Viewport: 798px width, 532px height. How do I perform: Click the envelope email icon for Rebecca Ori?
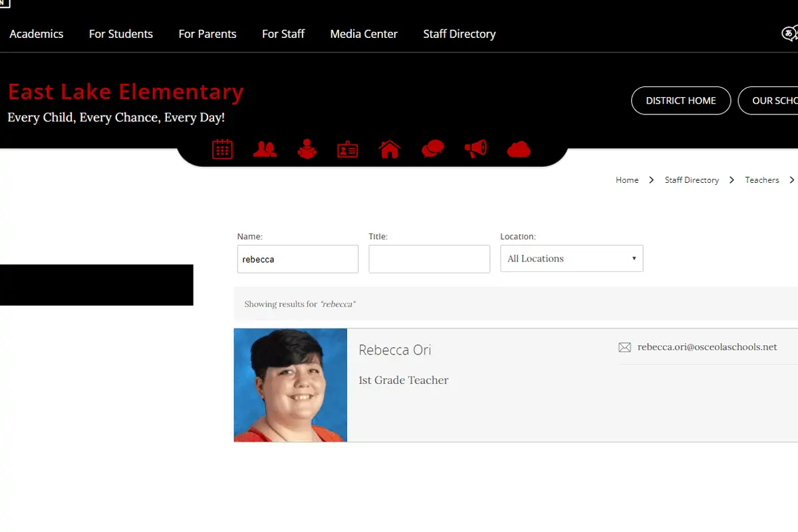[x=624, y=347]
